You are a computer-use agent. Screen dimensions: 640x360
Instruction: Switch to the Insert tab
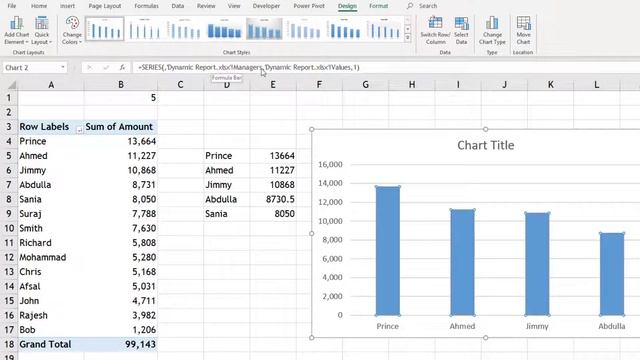point(67,6)
